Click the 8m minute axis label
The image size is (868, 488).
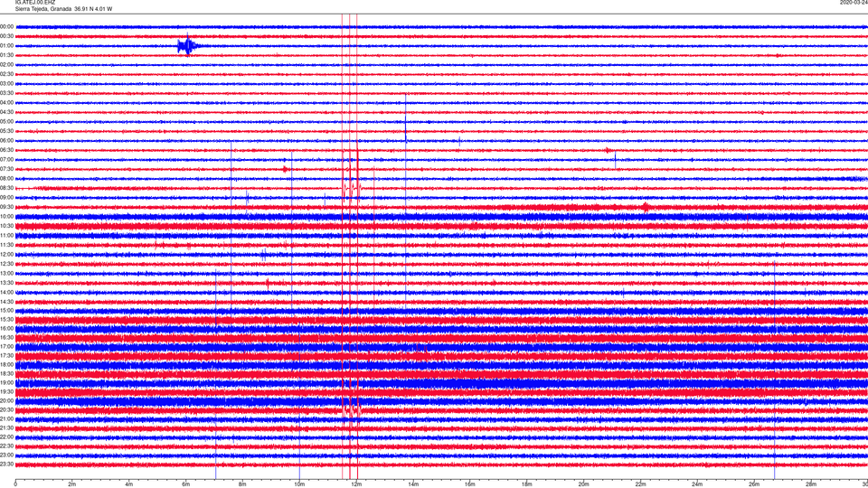[x=242, y=484]
